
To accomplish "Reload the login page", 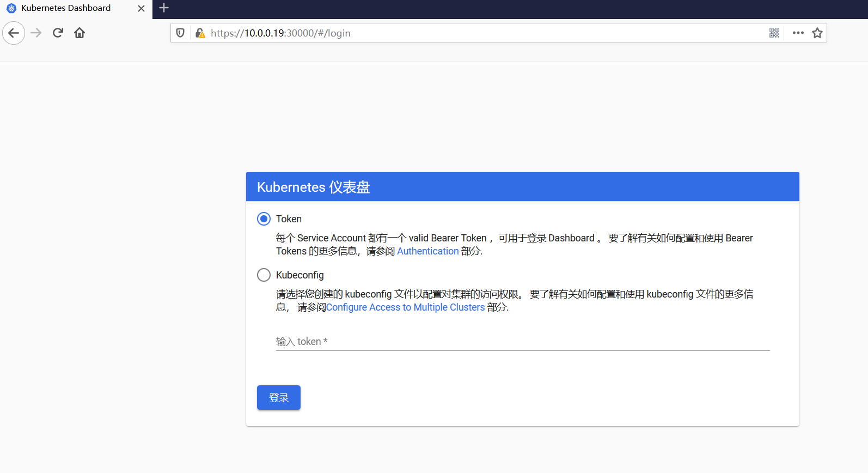I will tap(58, 33).
